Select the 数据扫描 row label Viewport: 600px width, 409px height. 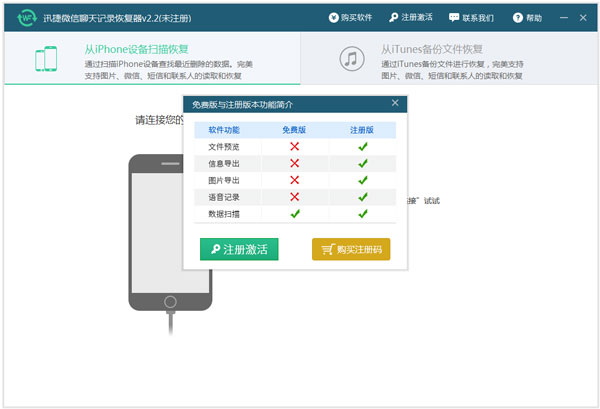coord(224,214)
